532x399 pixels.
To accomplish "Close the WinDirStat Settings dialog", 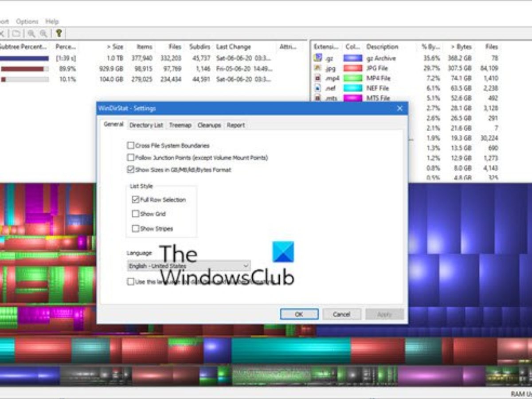I will (399, 109).
